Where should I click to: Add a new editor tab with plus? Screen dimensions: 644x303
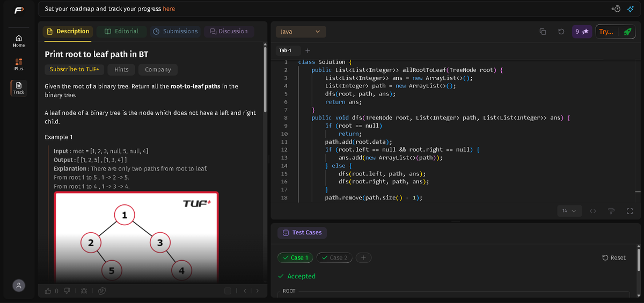click(308, 51)
